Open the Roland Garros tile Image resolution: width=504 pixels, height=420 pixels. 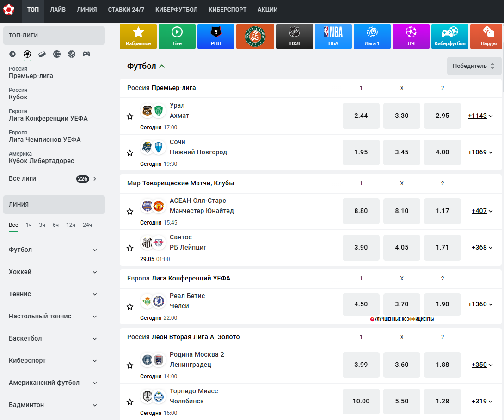[255, 37]
